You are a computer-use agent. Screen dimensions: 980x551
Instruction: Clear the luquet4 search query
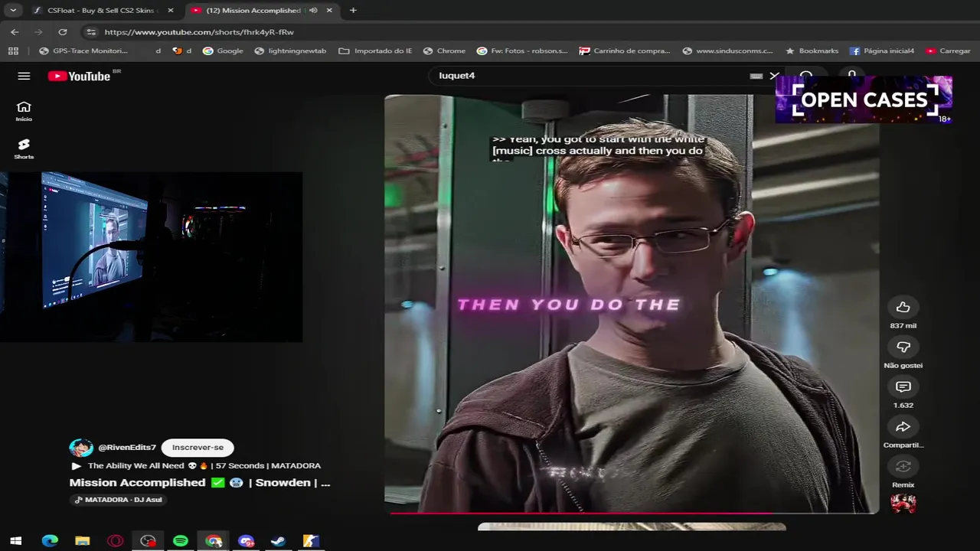[774, 76]
